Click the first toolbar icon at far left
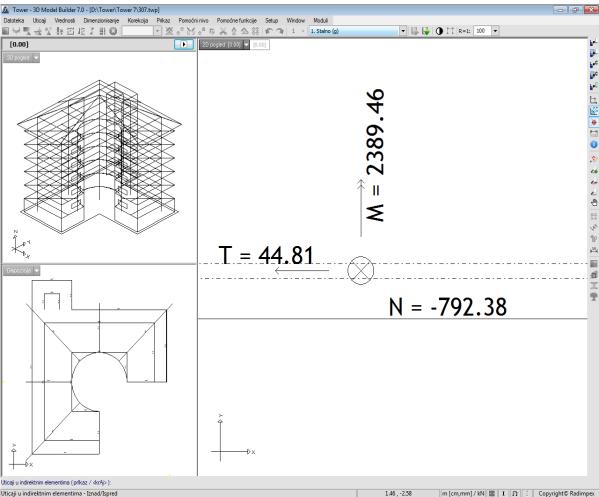Viewport: 599px width, 497px height. pyautogui.click(x=5, y=31)
